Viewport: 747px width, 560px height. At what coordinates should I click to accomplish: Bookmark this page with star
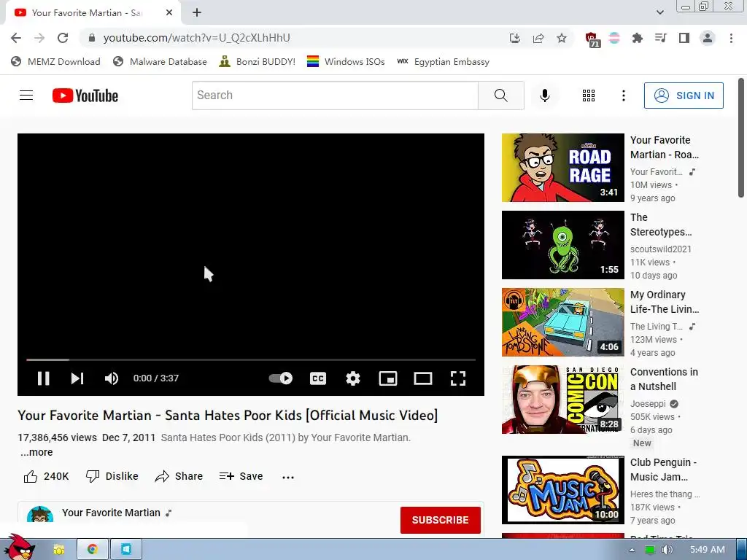(562, 38)
